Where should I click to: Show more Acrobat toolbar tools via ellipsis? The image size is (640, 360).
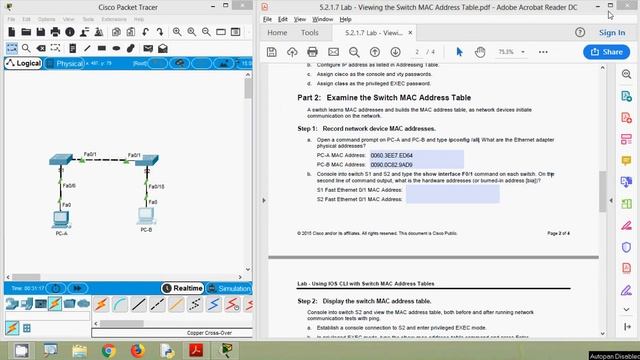[543, 52]
